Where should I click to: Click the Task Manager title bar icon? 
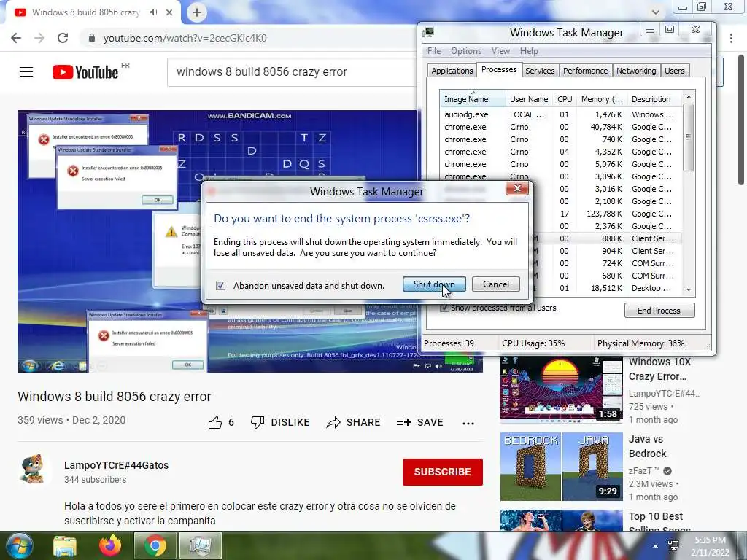pos(427,32)
